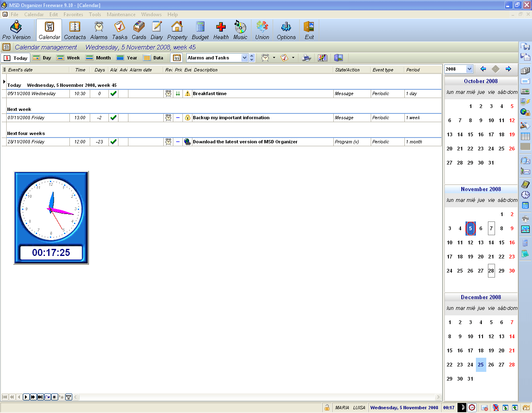Open the Tasks module
The image size is (532, 413).
pyautogui.click(x=120, y=30)
